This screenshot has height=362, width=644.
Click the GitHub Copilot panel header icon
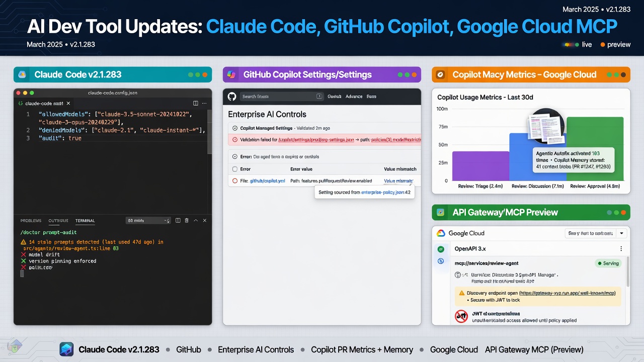[x=231, y=74]
